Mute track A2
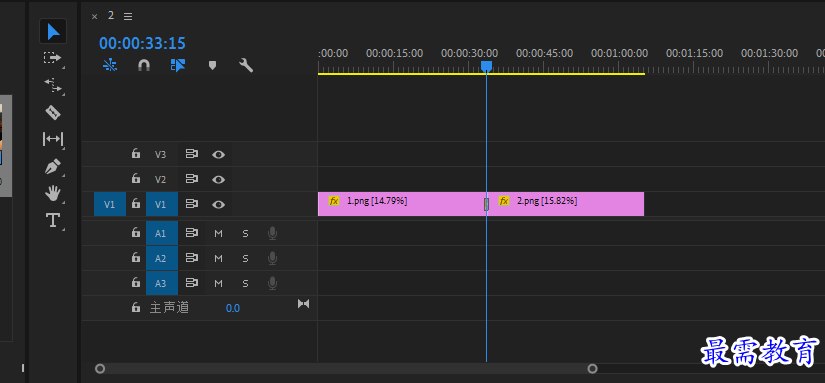Viewport: 825px width, 383px height. 218,258
